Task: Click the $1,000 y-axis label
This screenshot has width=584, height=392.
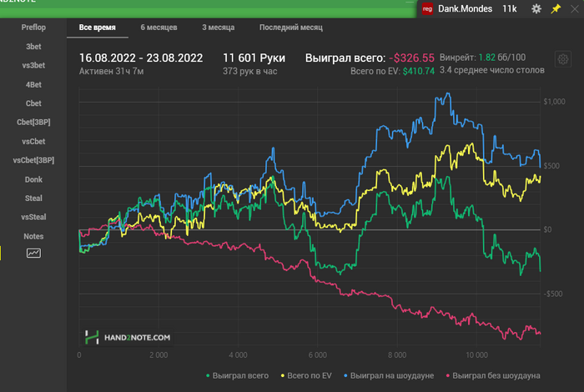Action: click(x=554, y=102)
